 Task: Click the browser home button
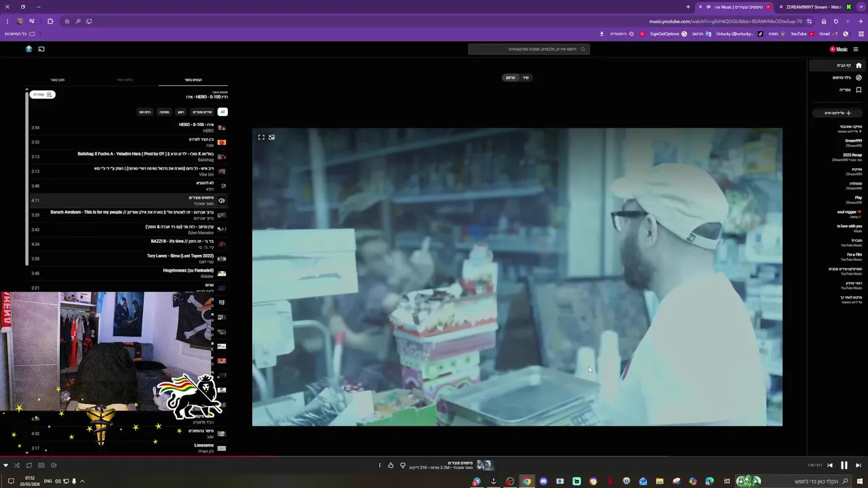[x=824, y=21]
